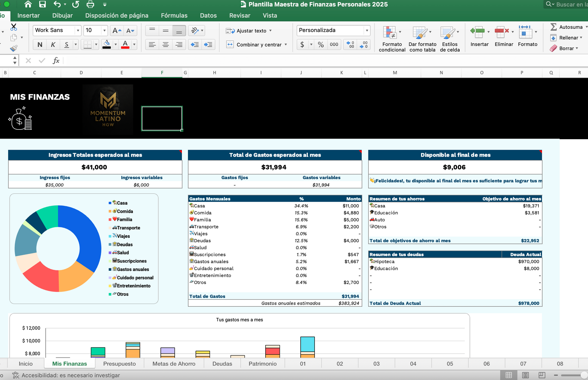Viewport: 588px width, 380px height.
Task: Click the Increase Indent icon
Action: click(208, 45)
